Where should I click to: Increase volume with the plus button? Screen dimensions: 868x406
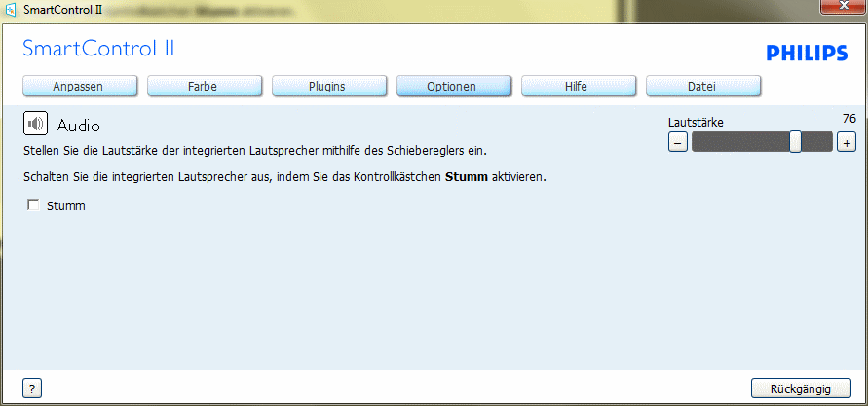click(847, 143)
